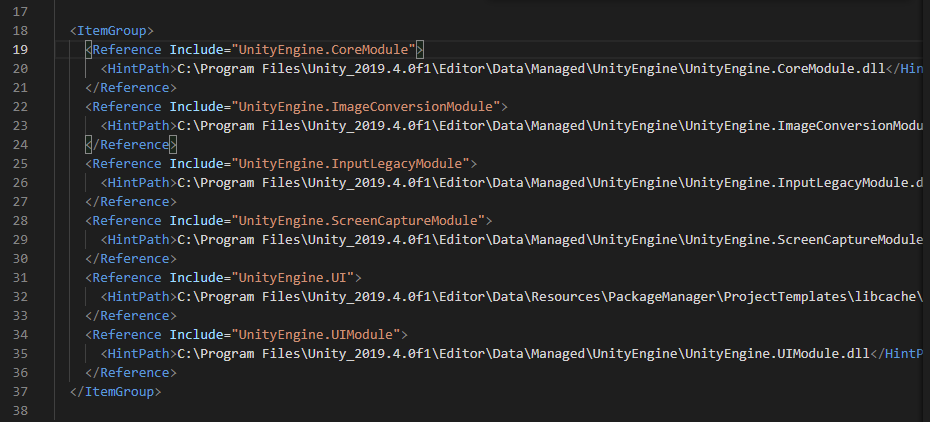930x422 pixels.
Task: Click closing Reference tag on line 33
Action: point(130,315)
